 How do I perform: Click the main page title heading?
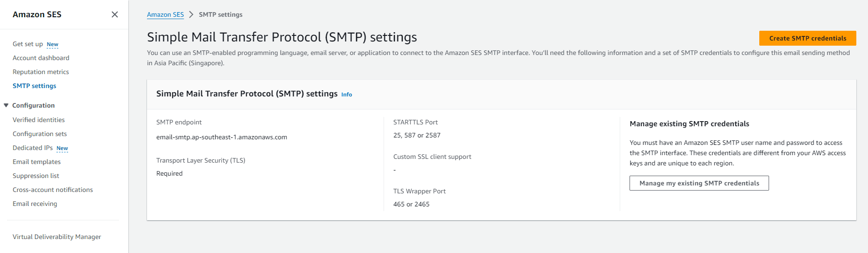(282, 37)
